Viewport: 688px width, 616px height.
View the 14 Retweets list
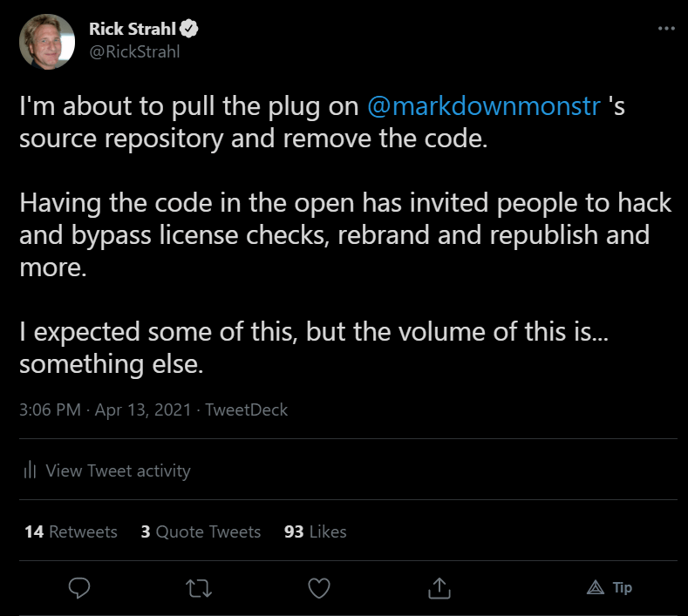click(x=72, y=531)
